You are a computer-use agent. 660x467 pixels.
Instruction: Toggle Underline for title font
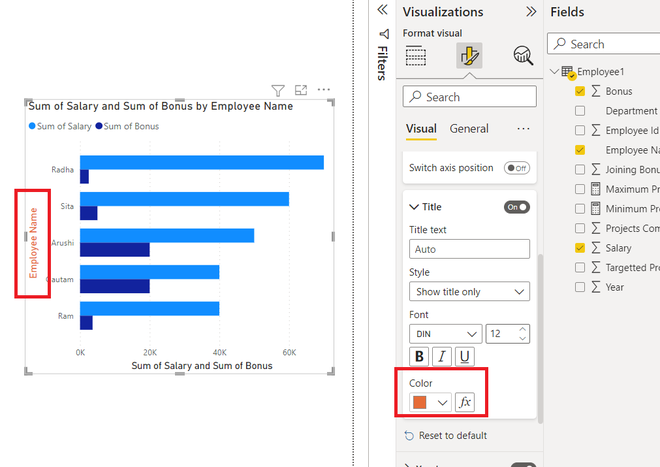pyautogui.click(x=465, y=357)
